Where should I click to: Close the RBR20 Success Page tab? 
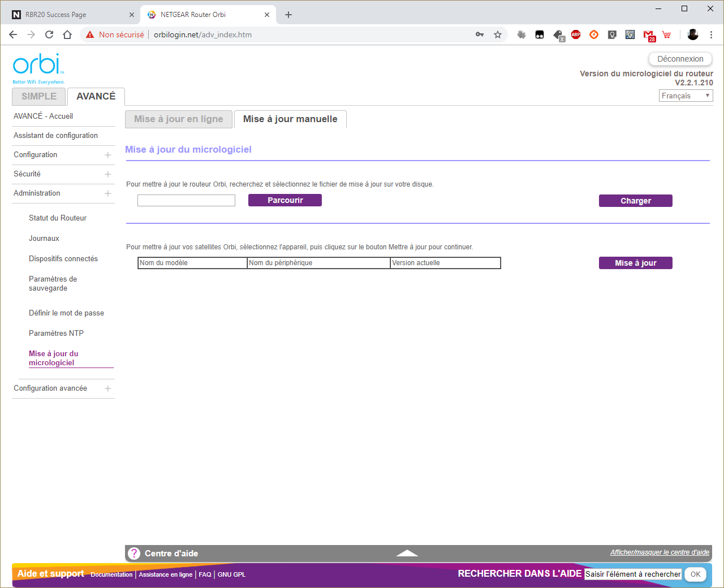click(x=132, y=15)
